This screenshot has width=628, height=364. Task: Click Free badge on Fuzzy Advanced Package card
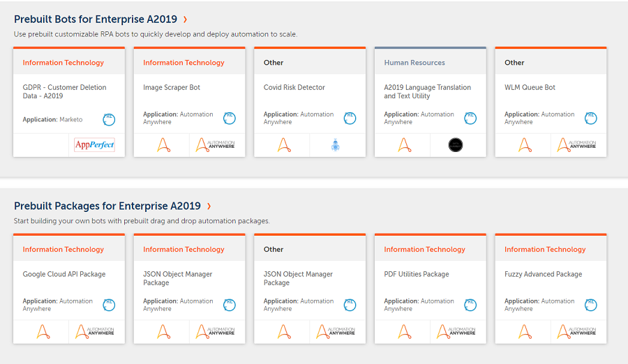(x=591, y=305)
